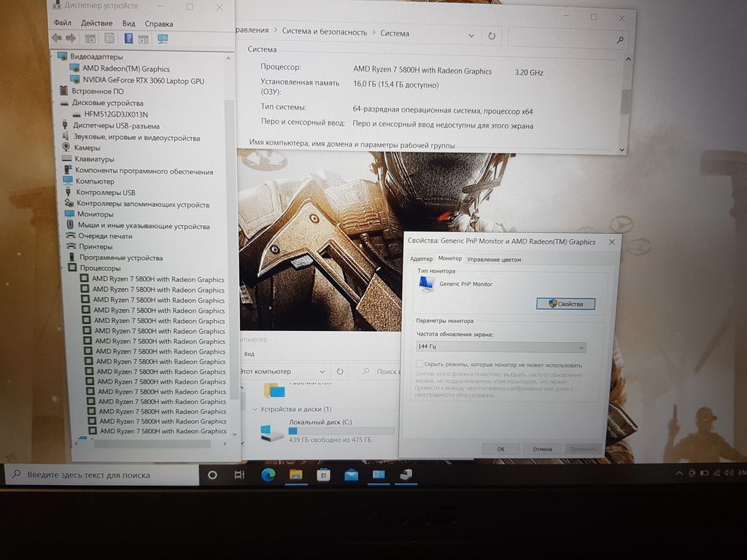747x560 pixels.
Task: Open Microsoft Edge from the taskbar
Action: (268, 474)
